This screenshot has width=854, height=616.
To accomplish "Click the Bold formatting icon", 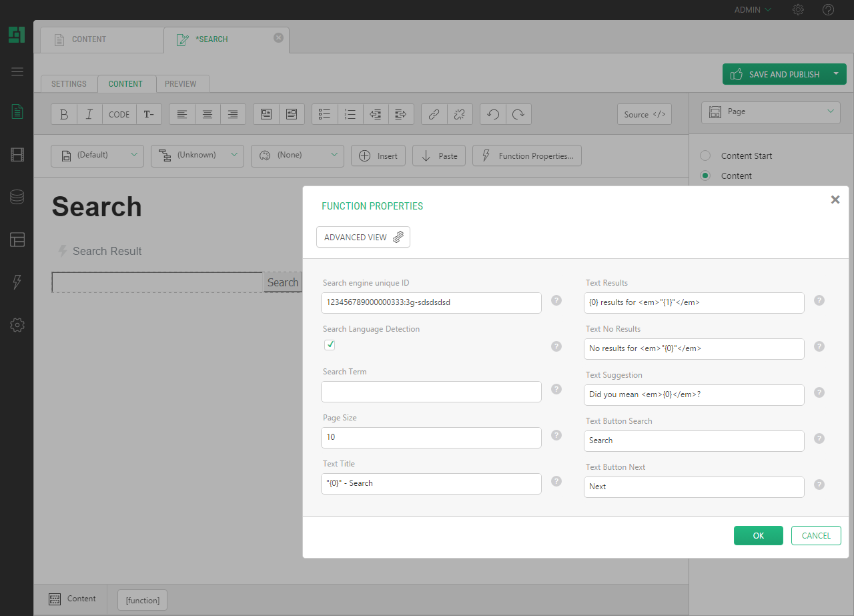I will [x=64, y=114].
